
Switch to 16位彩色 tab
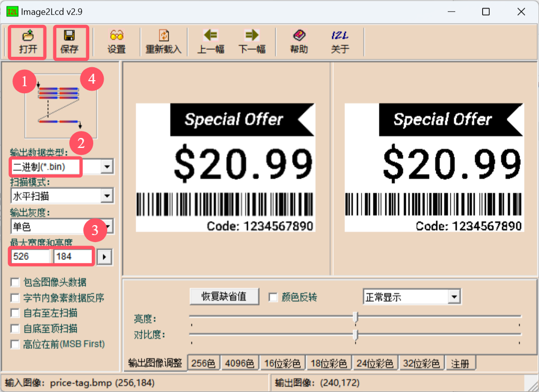[x=282, y=363]
